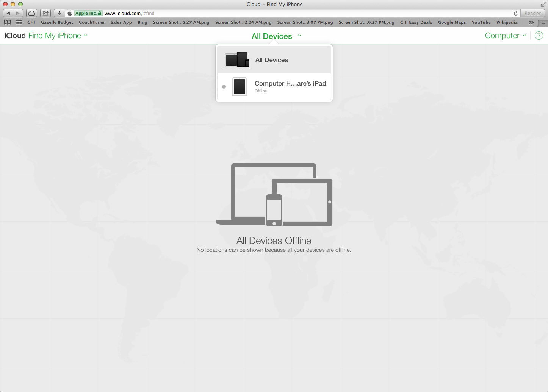Open the Google Maps bookmark

tap(452, 22)
